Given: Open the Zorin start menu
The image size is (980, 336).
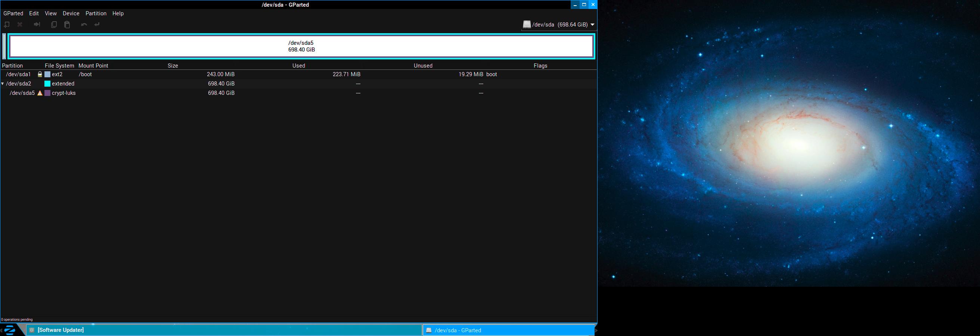Looking at the screenshot, I should [x=10, y=330].
